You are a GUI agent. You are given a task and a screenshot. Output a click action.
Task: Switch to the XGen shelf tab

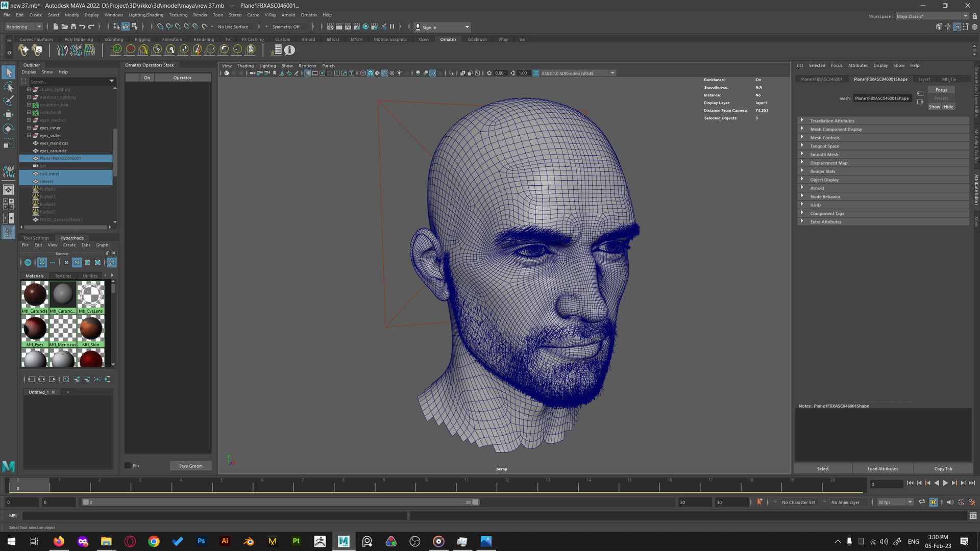click(423, 39)
